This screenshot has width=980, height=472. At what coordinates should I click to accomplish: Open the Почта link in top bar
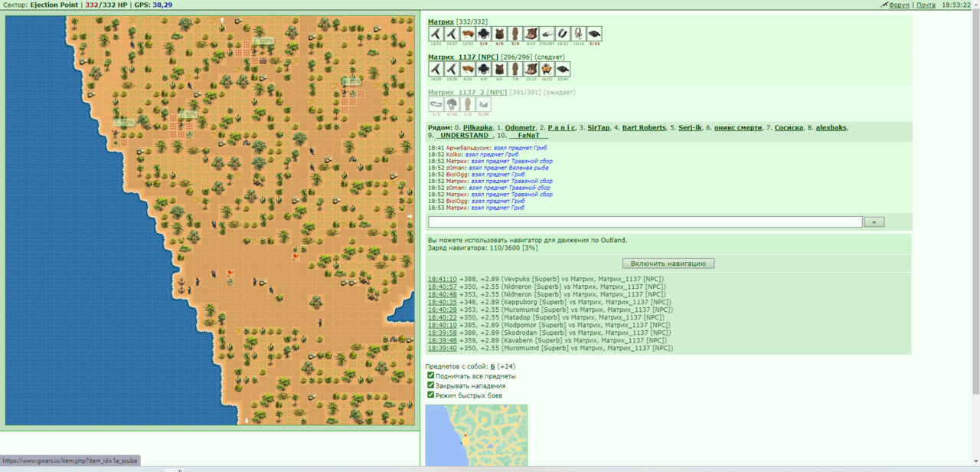pos(926,5)
